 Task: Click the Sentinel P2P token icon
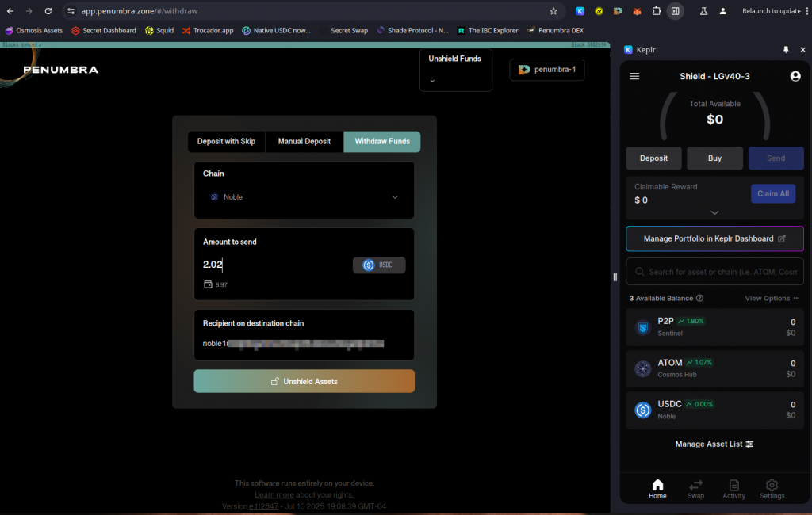point(642,328)
